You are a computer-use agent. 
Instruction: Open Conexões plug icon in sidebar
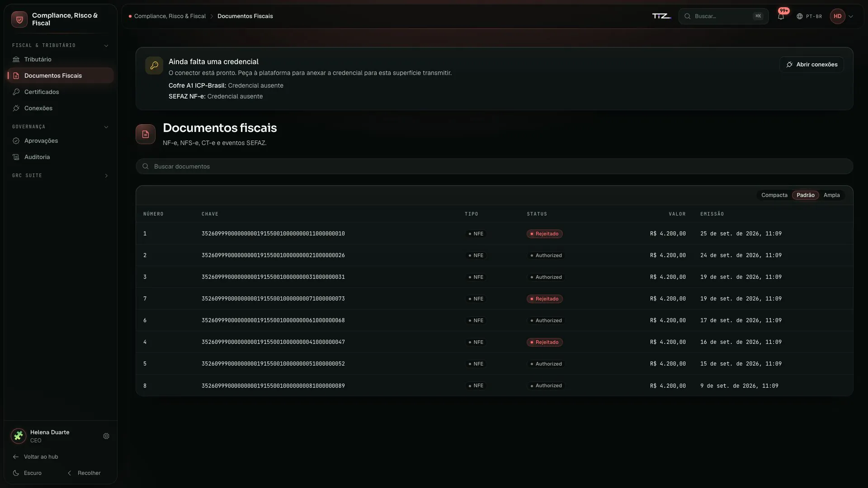[16, 108]
